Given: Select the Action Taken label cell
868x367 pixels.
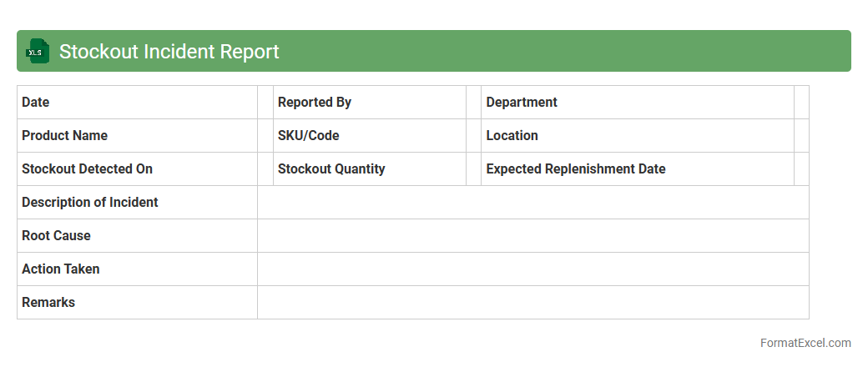Looking at the screenshot, I should pyautogui.click(x=137, y=269).
